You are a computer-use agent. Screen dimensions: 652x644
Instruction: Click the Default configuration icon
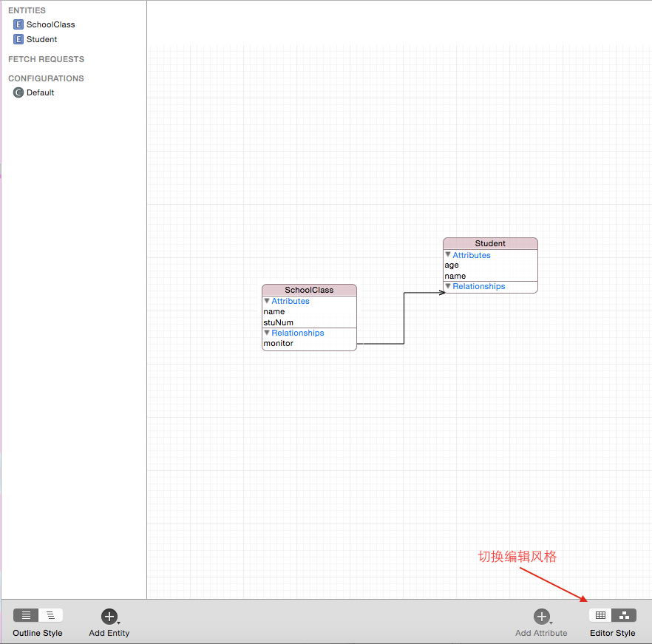click(18, 92)
